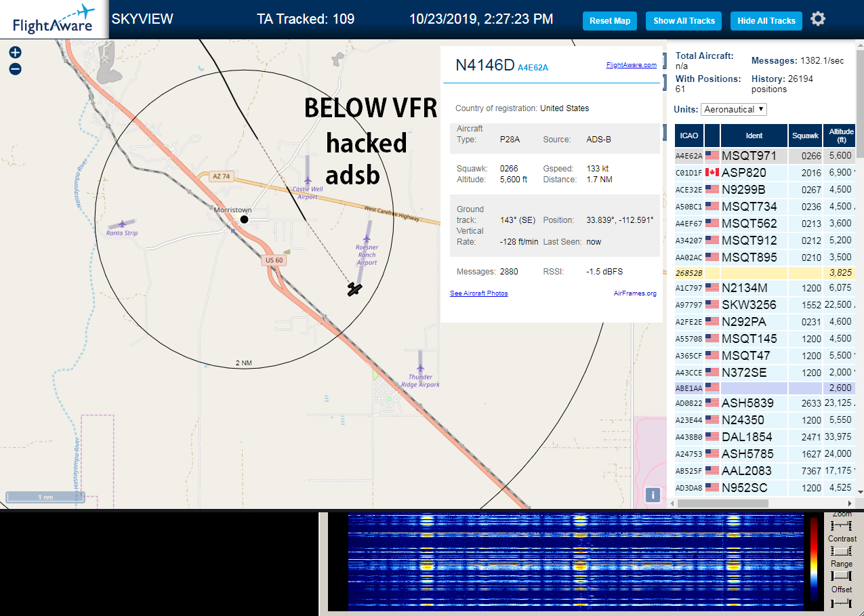Screen dimensions: 864x616
Task: Click the Castle Well Airport icon
Action: [308, 180]
